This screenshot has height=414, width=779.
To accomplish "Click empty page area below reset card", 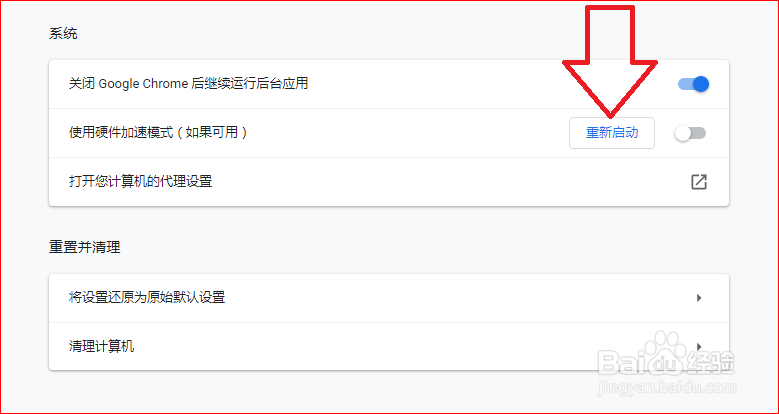I will (x=389, y=392).
